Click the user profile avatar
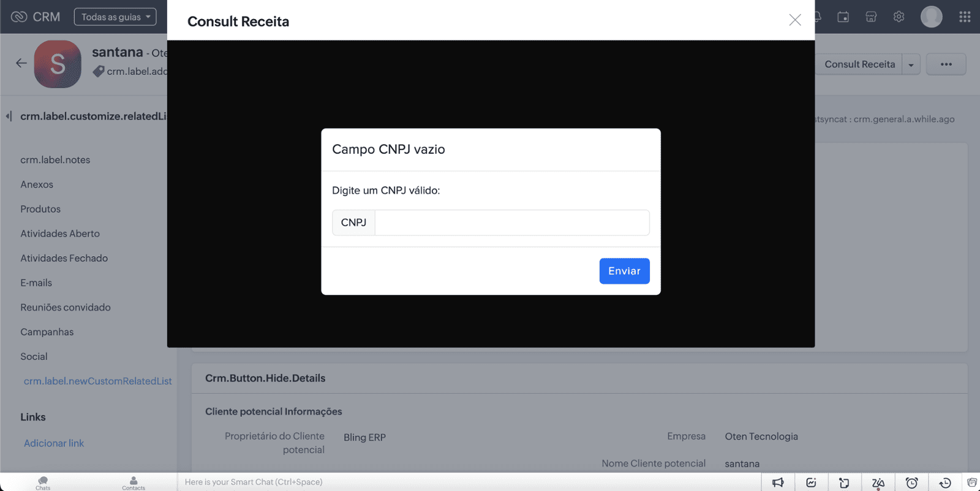980x491 pixels. [931, 17]
